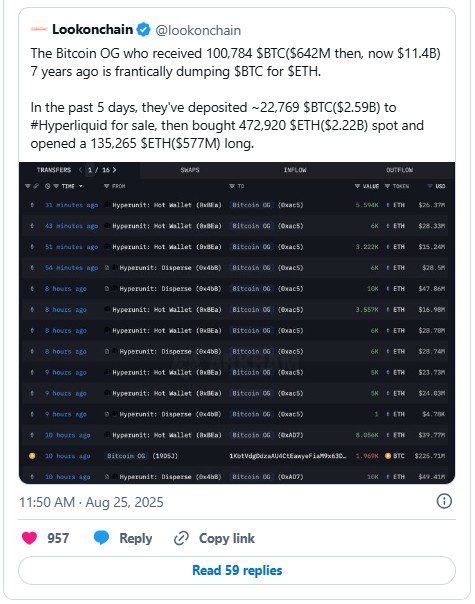Screen dimensions: 475x604
Task: Click the Lookonchain profile avatar
Action: point(39,29)
